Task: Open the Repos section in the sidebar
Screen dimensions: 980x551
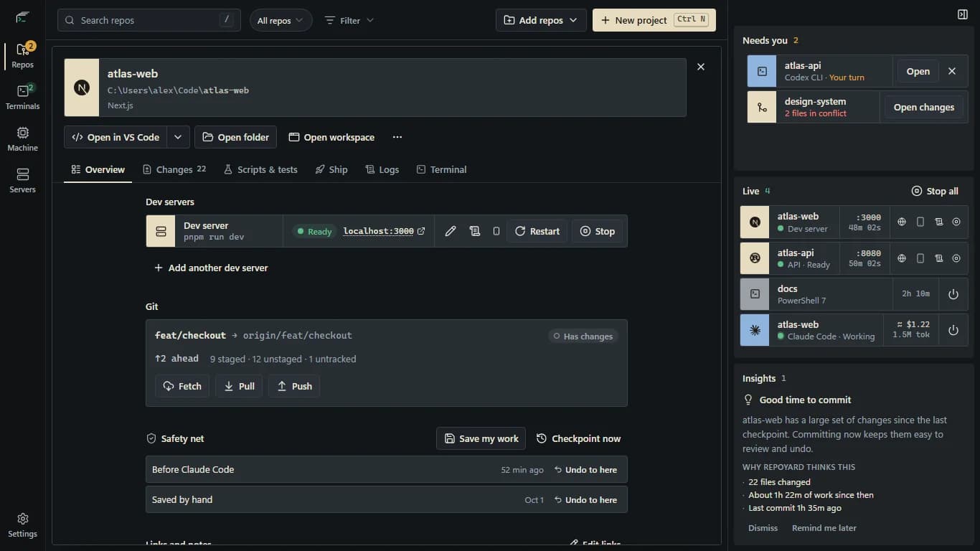Action: (x=22, y=56)
